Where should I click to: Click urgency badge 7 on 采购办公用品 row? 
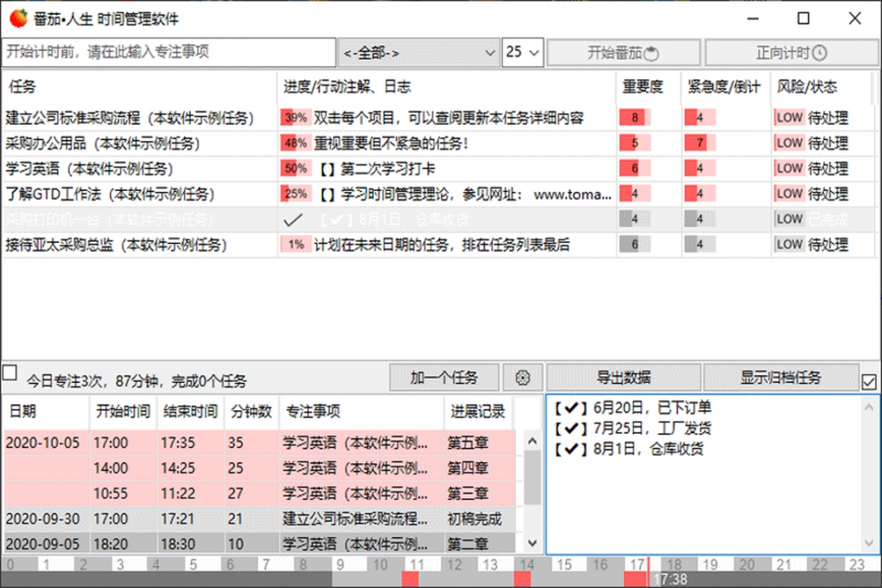[698, 143]
